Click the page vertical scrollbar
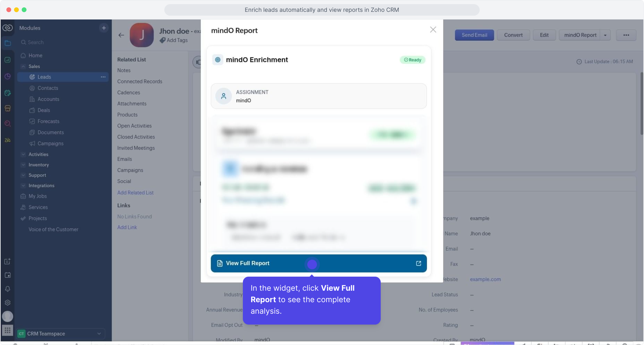 [641, 104]
